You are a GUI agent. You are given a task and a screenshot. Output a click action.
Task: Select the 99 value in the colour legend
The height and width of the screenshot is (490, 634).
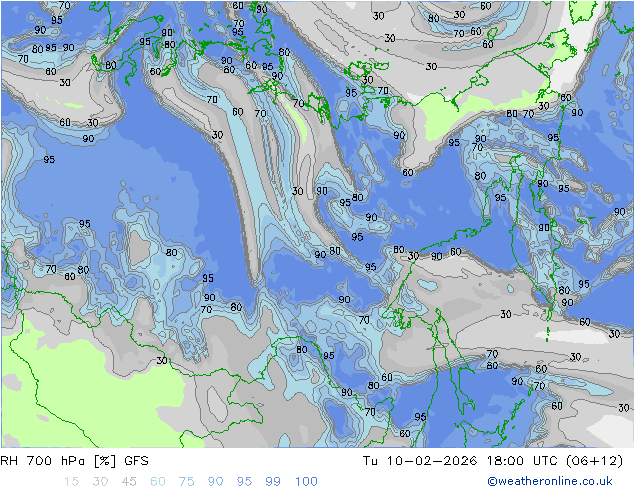pyautogui.click(x=273, y=482)
